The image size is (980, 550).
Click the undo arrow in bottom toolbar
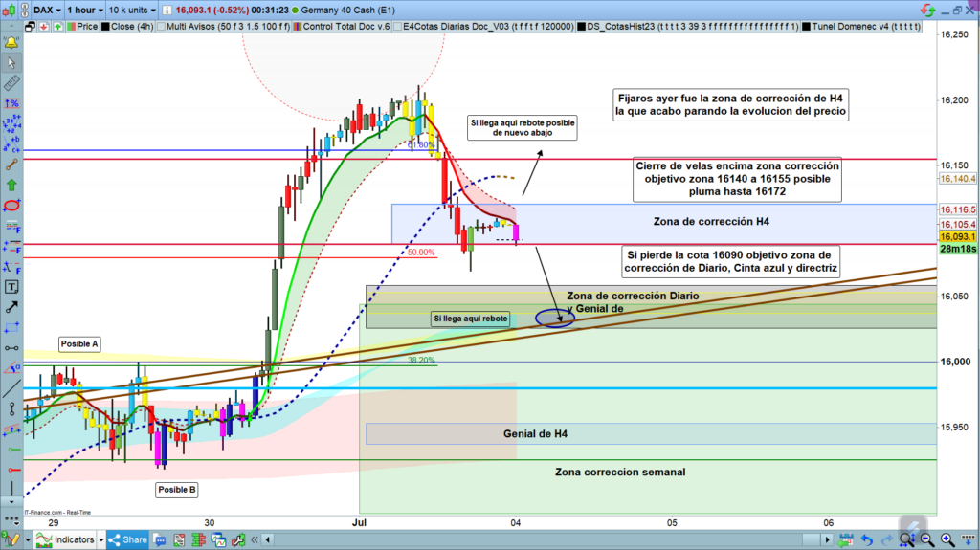click(867, 539)
